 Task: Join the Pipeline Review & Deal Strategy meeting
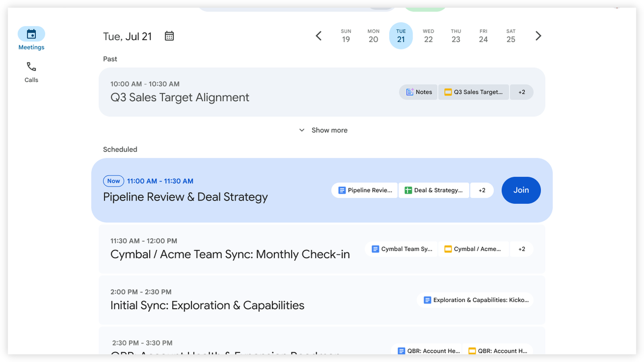click(x=521, y=190)
